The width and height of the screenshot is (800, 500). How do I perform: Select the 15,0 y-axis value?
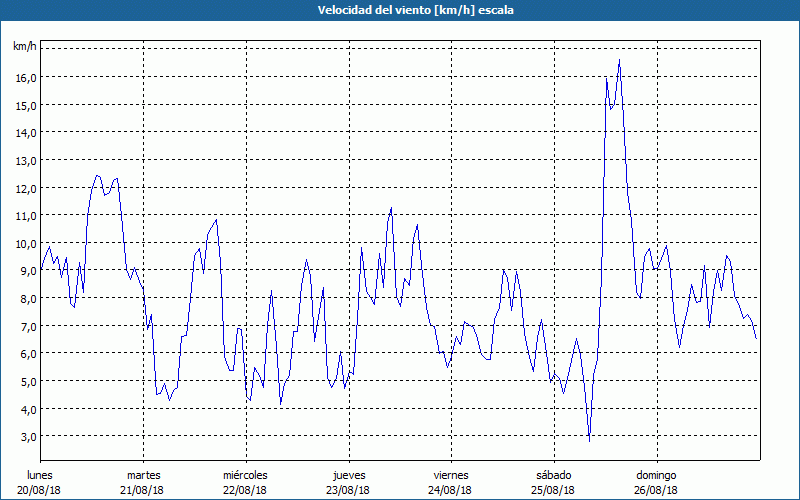pos(26,105)
